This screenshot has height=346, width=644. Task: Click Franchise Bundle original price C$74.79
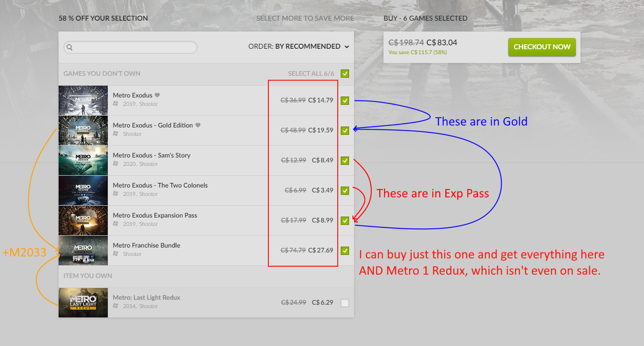[x=293, y=250]
